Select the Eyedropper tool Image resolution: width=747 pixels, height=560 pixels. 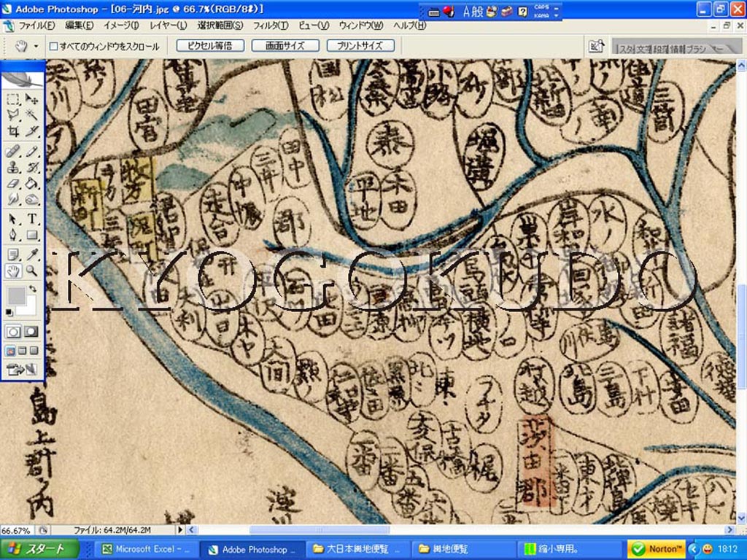pyautogui.click(x=31, y=254)
